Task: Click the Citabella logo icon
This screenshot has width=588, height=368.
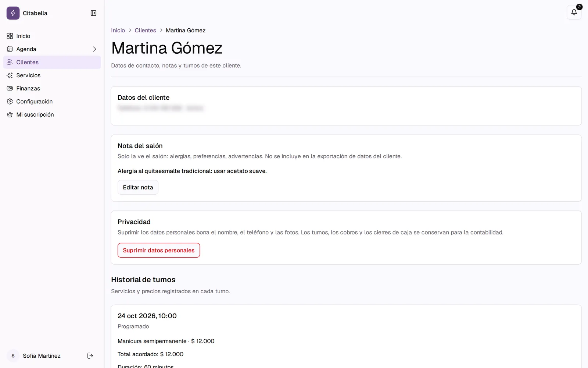Action: pyautogui.click(x=13, y=13)
